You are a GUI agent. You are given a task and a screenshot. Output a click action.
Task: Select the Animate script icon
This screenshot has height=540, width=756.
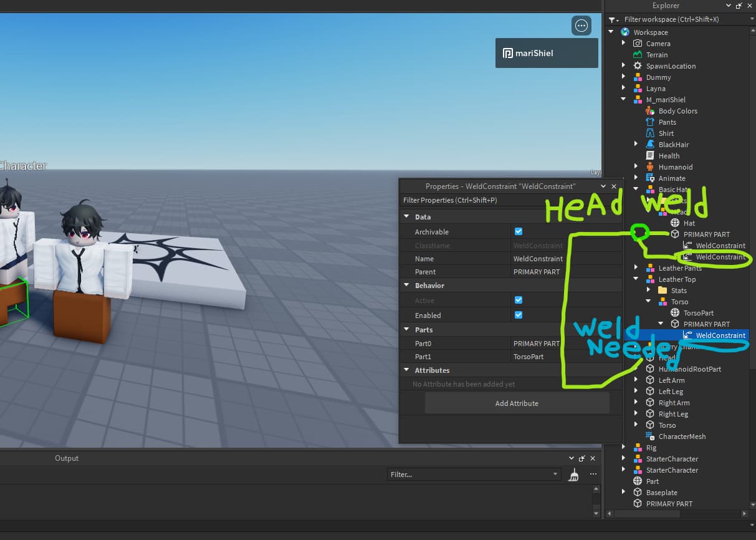[x=650, y=178]
